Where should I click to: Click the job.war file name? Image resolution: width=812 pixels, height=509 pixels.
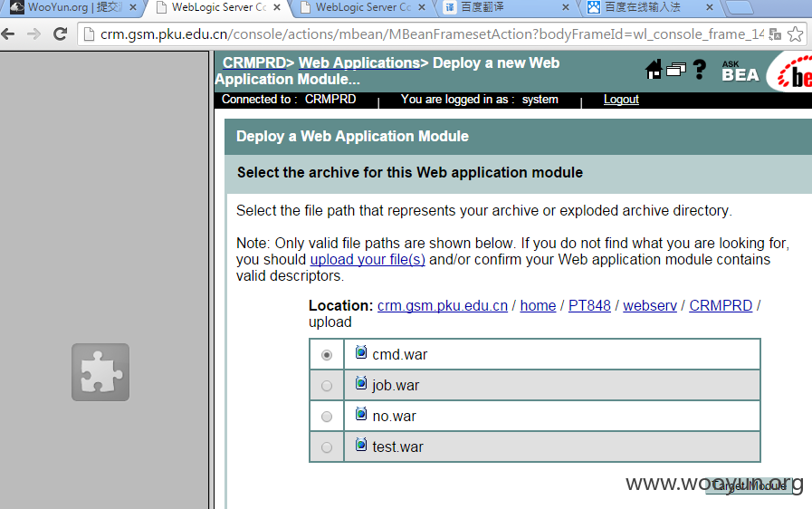[x=396, y=385]
